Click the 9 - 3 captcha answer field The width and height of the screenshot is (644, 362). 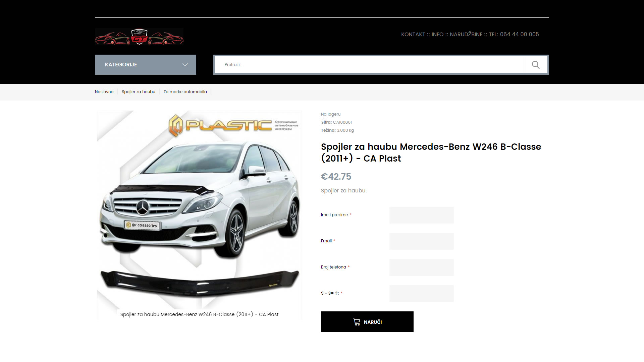click(x=421, y=294)
